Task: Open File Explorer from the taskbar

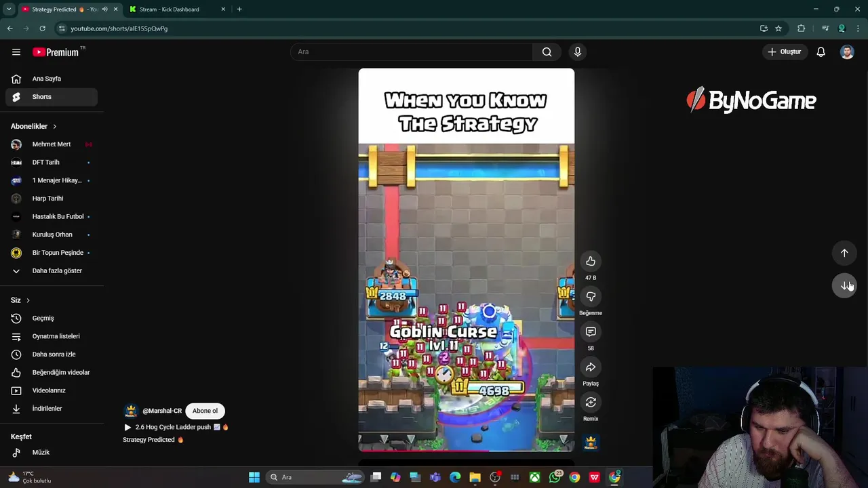Action: (x=475, y=477)
